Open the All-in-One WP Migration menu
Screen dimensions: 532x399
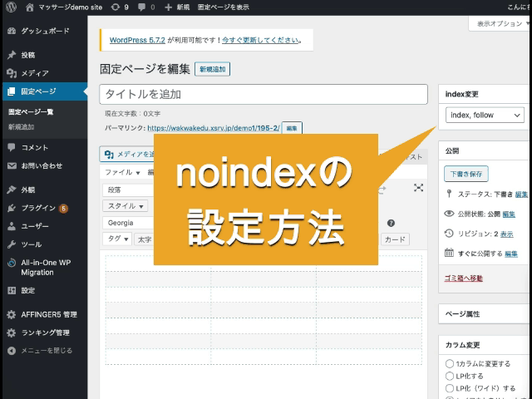tap(45, 267)
